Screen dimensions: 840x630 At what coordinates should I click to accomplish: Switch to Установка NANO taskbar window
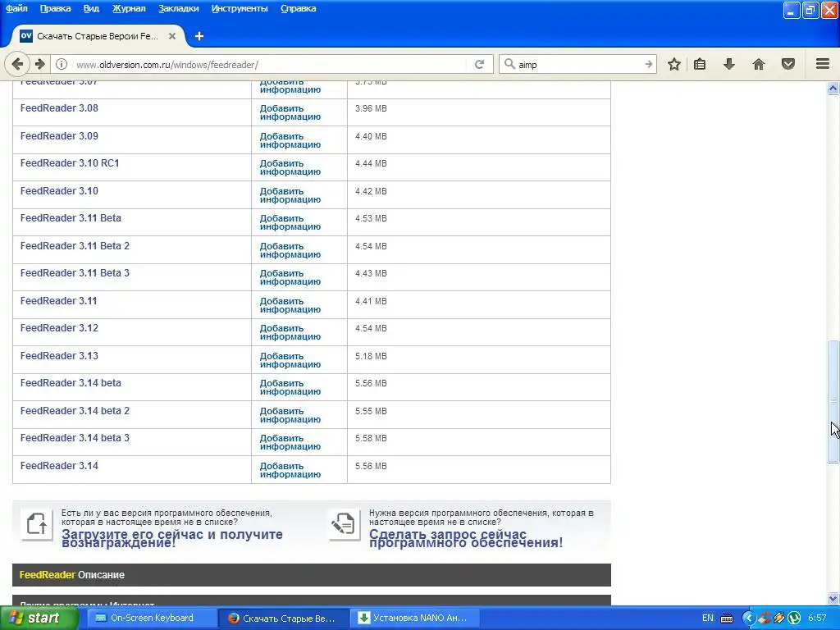414,618
